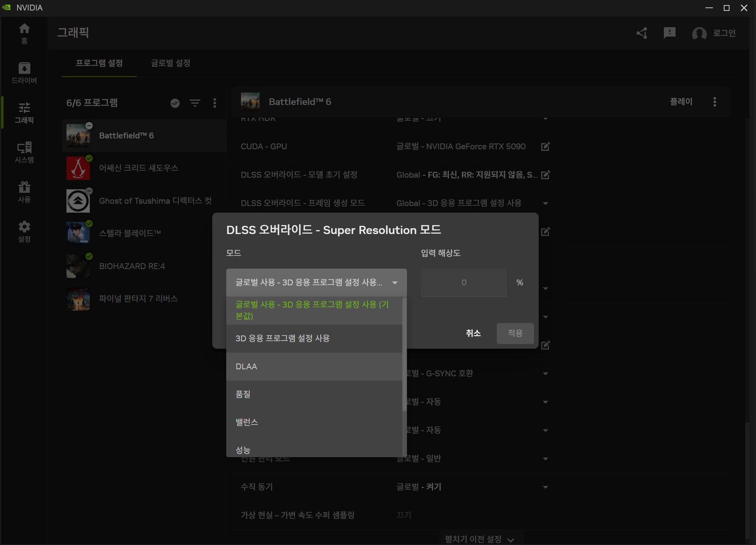The height and width of the screenshot is (545, 756).
Task: Open the Mode dropdown in the DLSS dialog
Action: (x=316, y=283)
